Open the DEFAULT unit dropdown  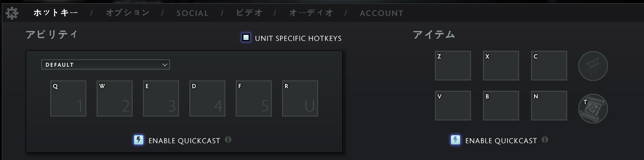coord(106,65)
